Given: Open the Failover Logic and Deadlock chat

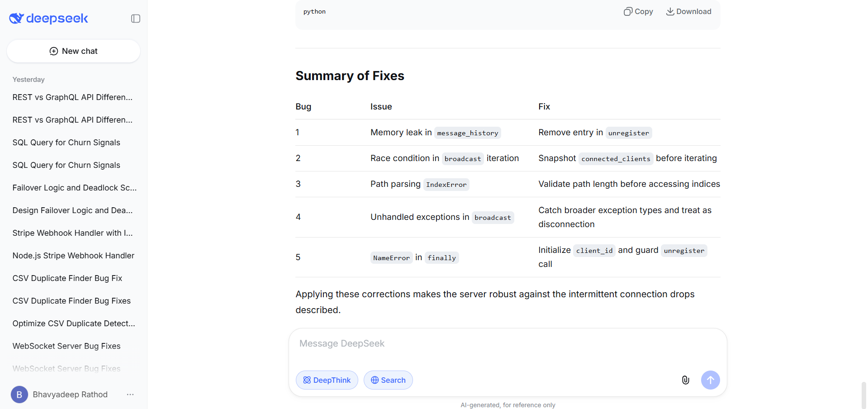Looking at the screenshot, I should 74,187.
